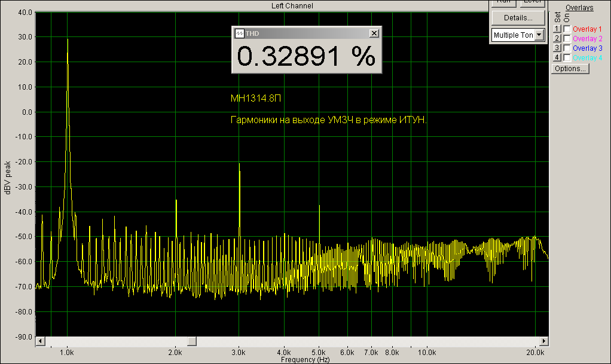Click the Гармоники на выходе УМЗЧ annotation
The height and width of the screenshot is (364, 611).
click(x=328, y=120)
